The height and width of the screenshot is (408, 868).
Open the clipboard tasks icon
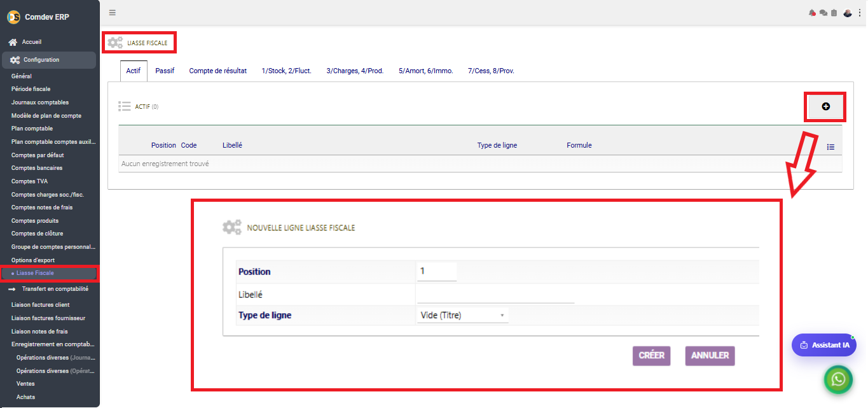pos(834,13)
